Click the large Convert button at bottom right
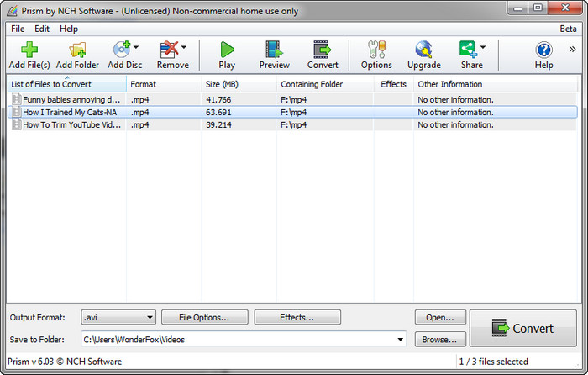The image size is (588, 375). point(523,328)
